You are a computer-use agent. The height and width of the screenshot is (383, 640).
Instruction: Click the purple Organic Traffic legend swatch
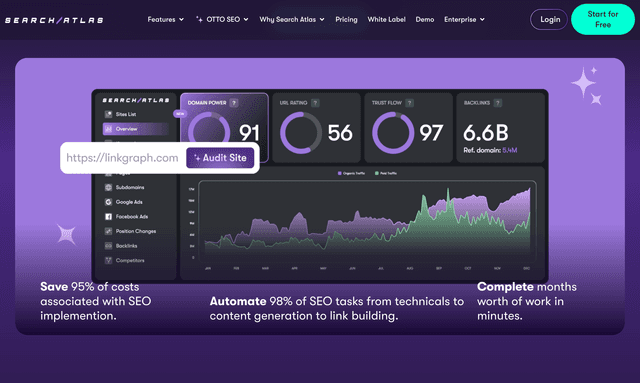point(340,173)
